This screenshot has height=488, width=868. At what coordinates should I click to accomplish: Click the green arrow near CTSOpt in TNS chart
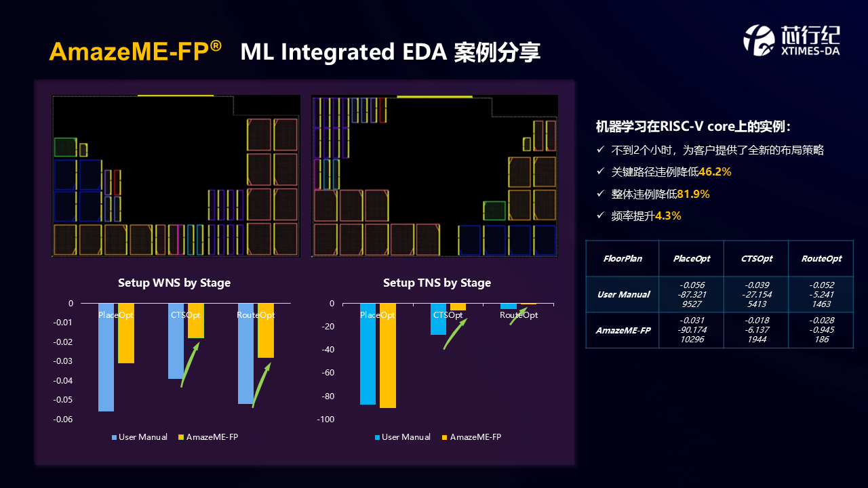click(x=455, y=334)
